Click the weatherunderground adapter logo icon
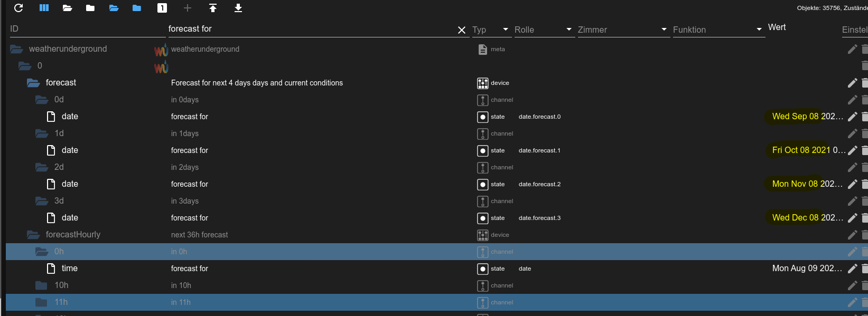The height and width of the screenshot is (316, 868). click(161, 50)
